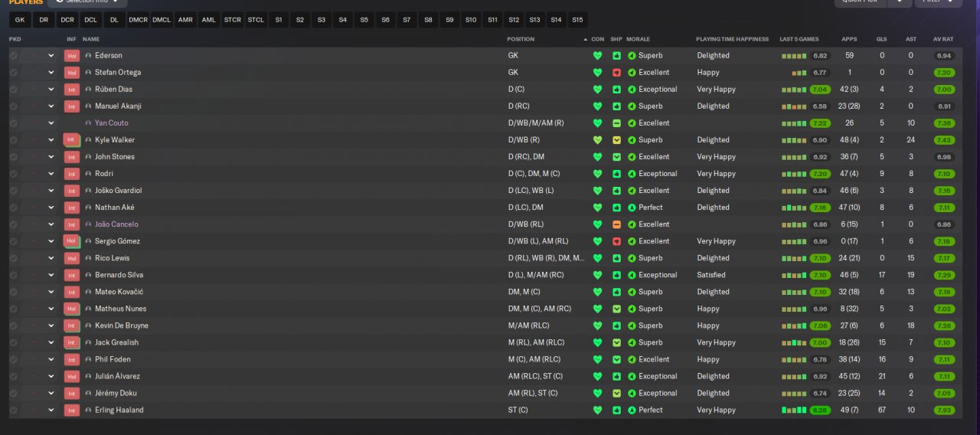Click Stefan Ortega's red sharpness icon
Image resolution: width=980 pixels, height=435 pixels.
pyautogui.click(x=616, y=73)
